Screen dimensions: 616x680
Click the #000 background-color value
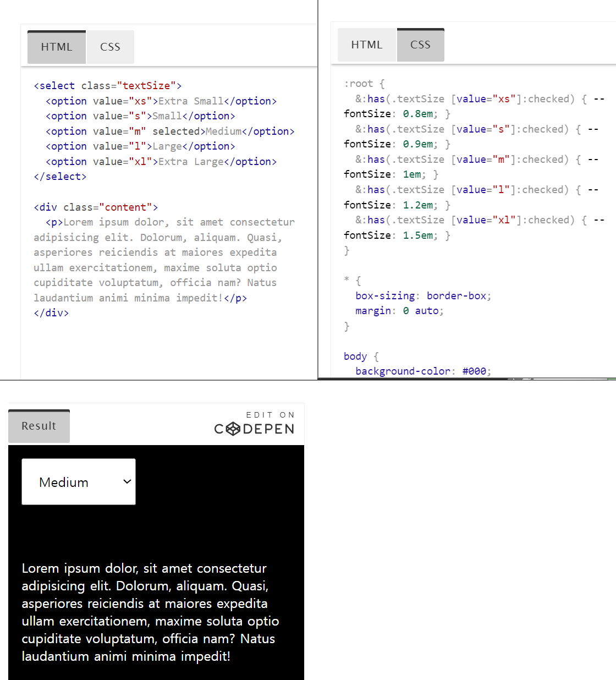click(474, 371)
